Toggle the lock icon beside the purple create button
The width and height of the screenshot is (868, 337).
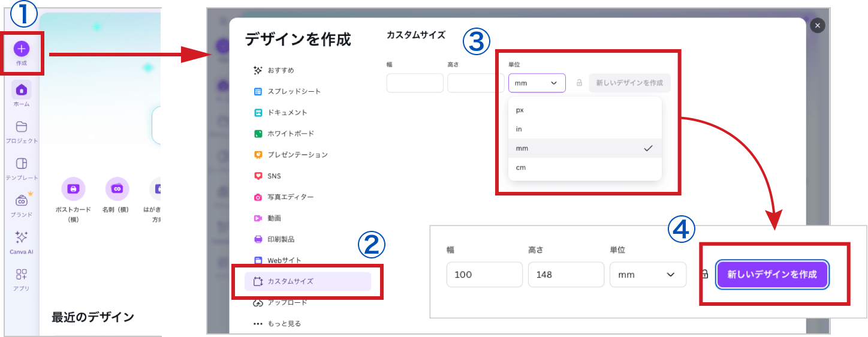(x=704, y=275)
